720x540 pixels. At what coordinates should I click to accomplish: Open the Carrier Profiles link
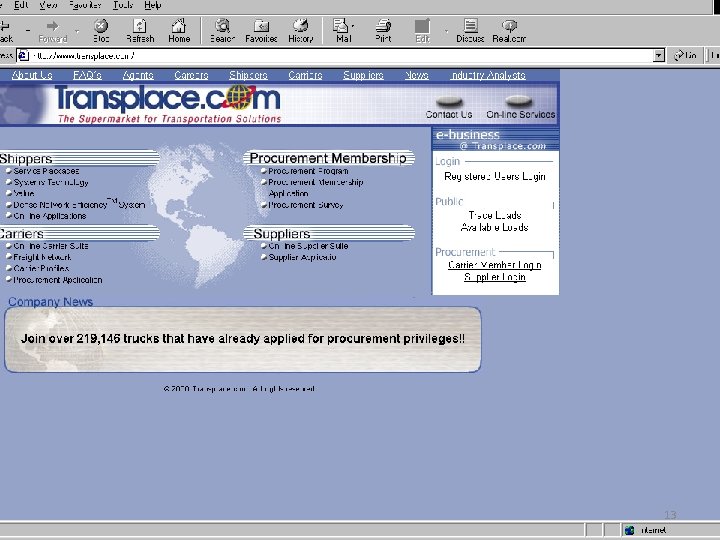point(41,268)
